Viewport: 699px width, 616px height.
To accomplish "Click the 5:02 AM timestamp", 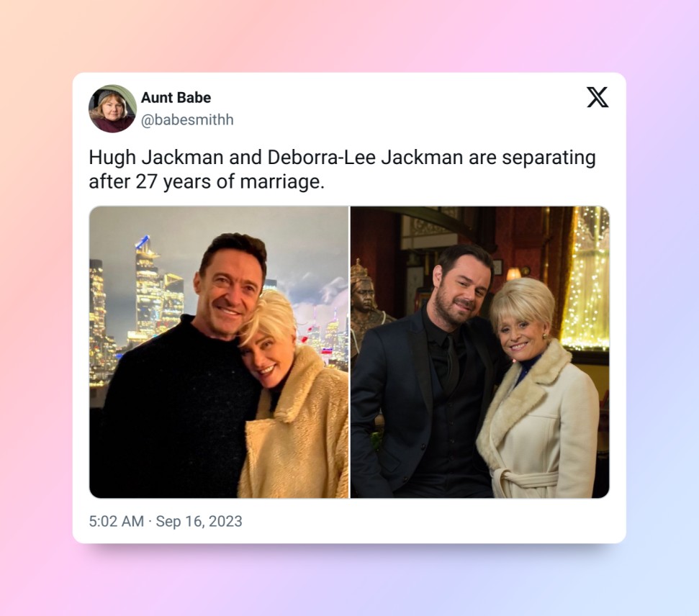I will point(117,521).
